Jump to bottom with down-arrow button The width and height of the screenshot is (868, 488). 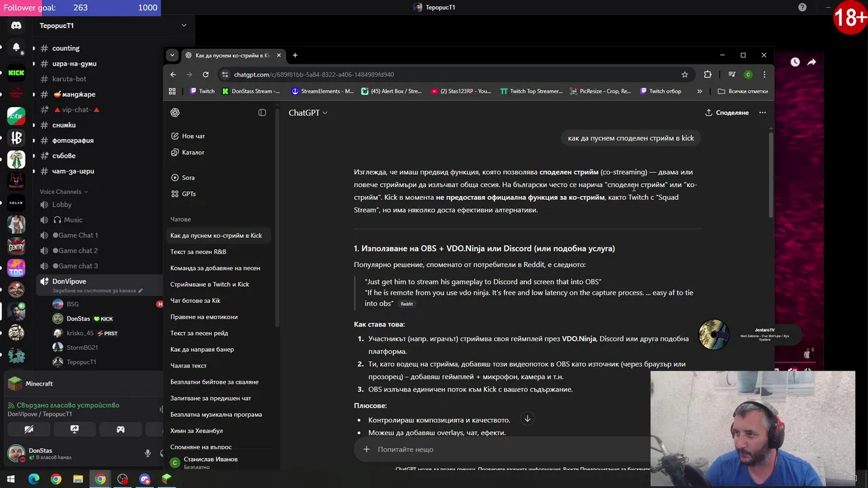pyautogui.click(x=527, y=419)
